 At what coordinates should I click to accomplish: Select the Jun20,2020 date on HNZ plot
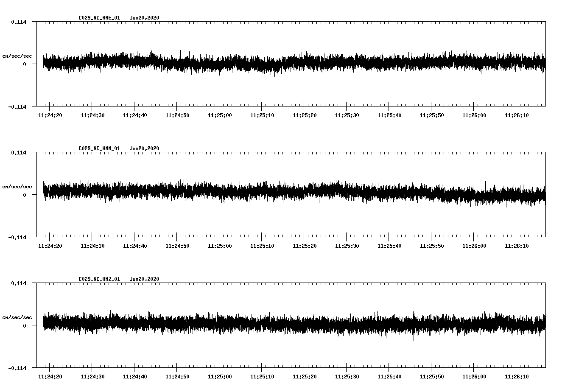point(145,279)
